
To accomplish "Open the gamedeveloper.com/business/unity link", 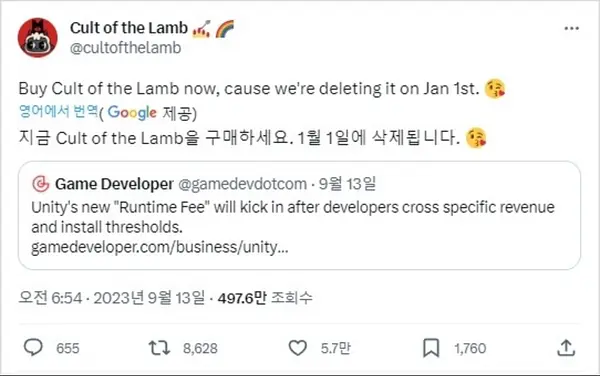I will pyautogui.click(x=160, y=247).
